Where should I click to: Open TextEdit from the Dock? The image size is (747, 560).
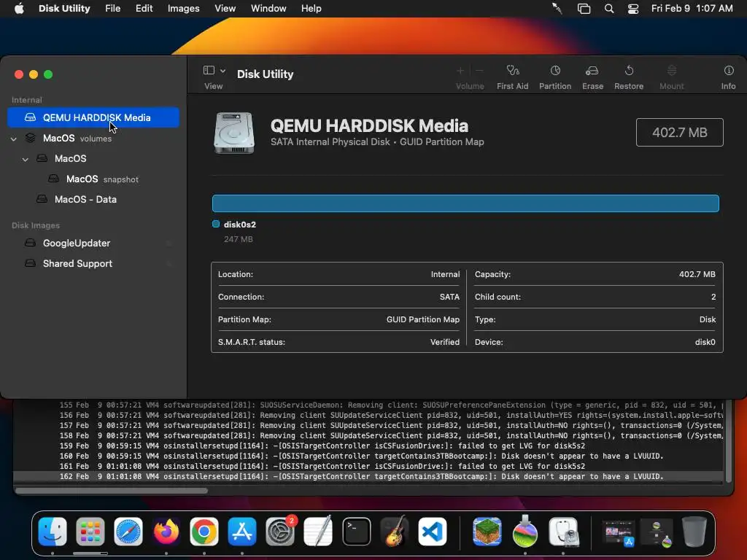click(318, 532)
